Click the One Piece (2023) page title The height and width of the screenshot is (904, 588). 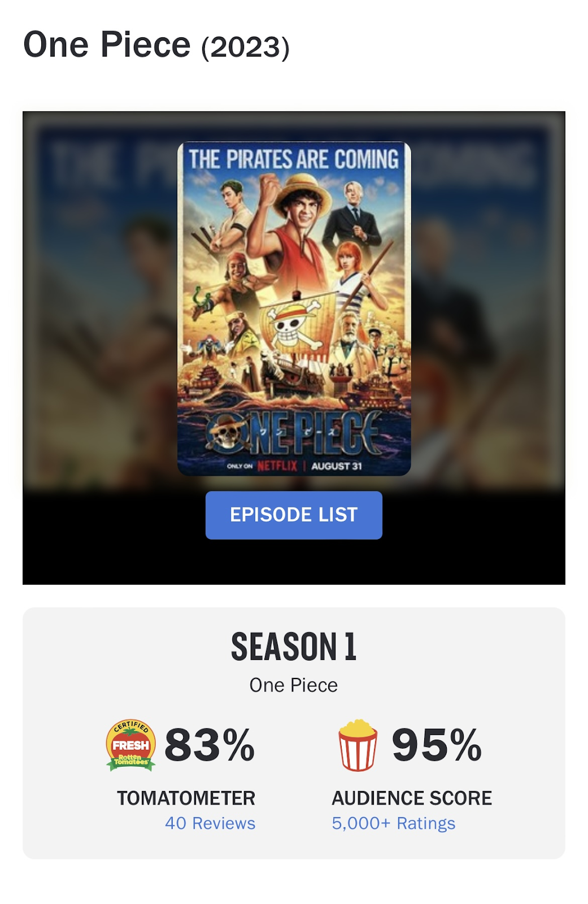[x=156, y=45]
